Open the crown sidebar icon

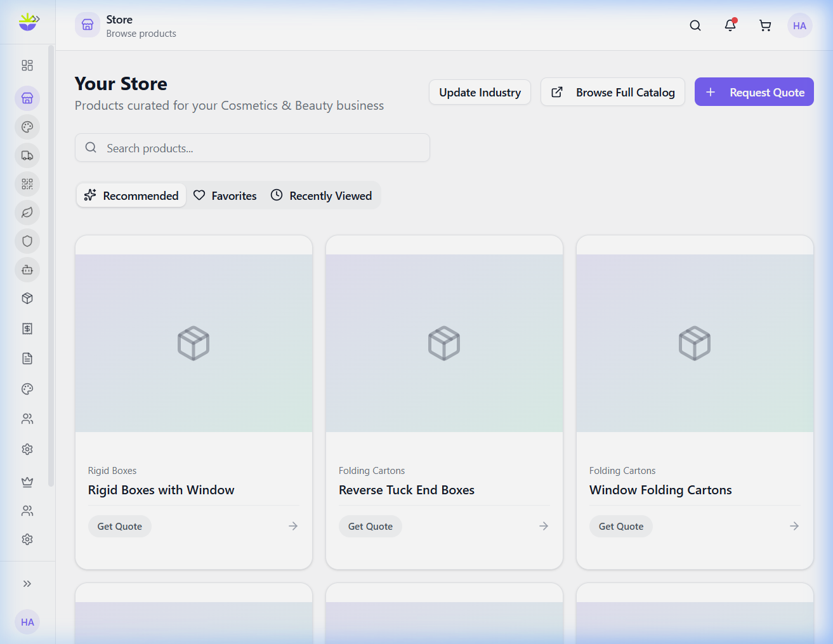[x=27, y=482]
